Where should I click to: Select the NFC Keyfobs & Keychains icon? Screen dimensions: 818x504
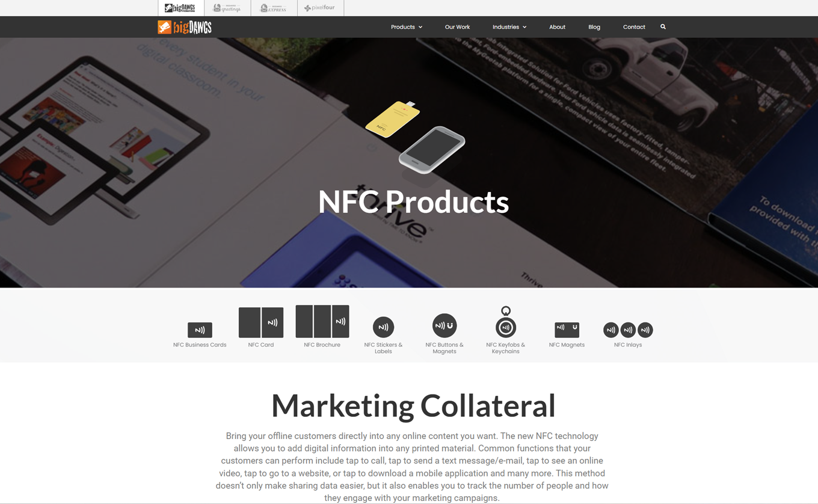[506, 322]
